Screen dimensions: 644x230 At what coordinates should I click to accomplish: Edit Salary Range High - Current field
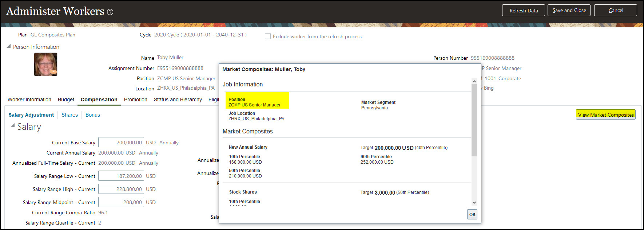pos(121,189)
